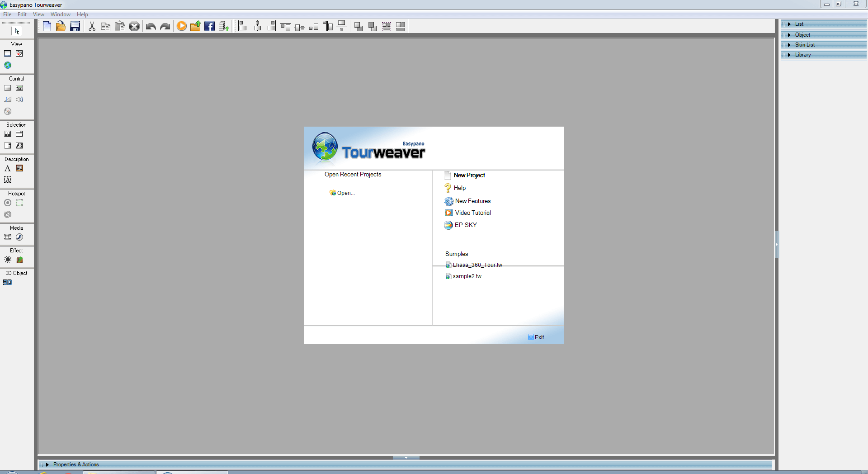Open the Edit menu

[22, 14]
